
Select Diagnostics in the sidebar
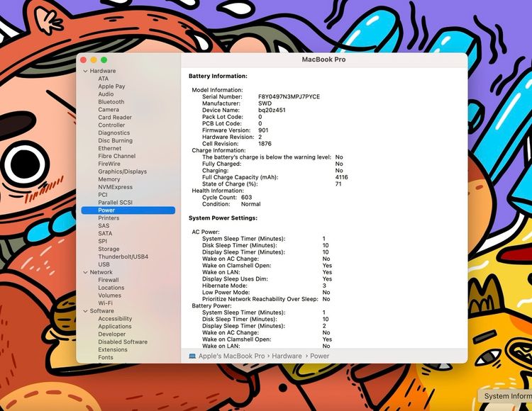114,133
